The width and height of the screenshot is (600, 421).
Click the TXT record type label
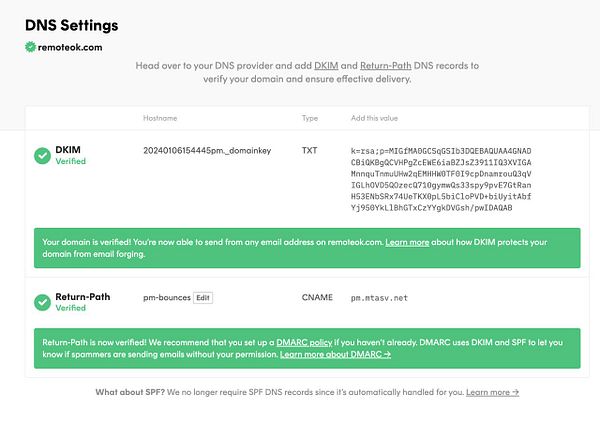coord(309,149)
